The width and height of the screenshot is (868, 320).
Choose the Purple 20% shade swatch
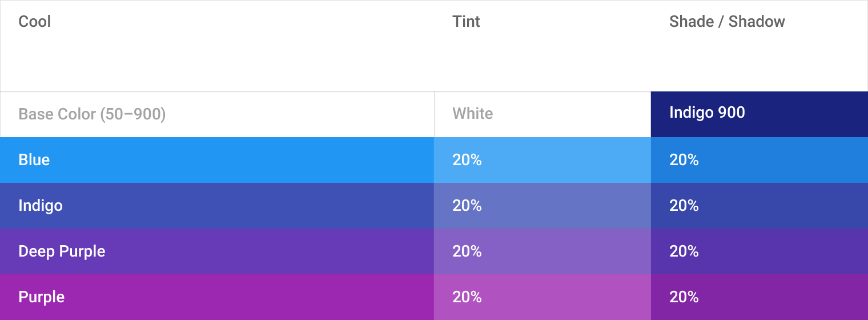[759, 297]
